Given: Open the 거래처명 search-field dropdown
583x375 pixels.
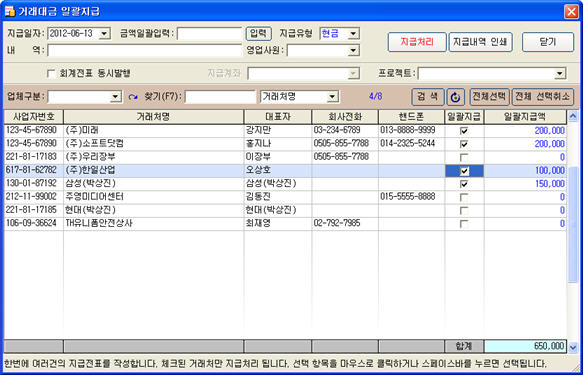Looking at the screenshot, I should click(x=332, y=97).
